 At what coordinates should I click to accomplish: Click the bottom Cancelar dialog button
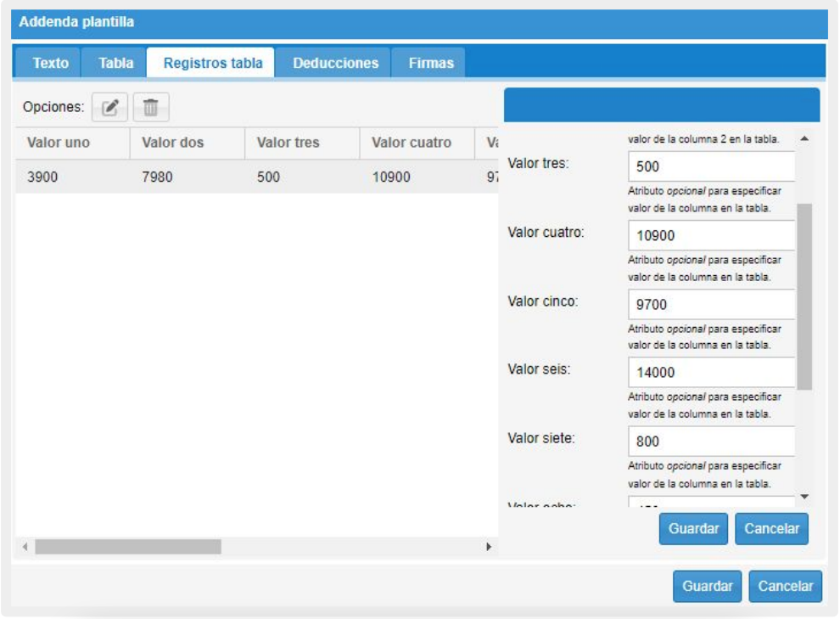coord(785,586)
